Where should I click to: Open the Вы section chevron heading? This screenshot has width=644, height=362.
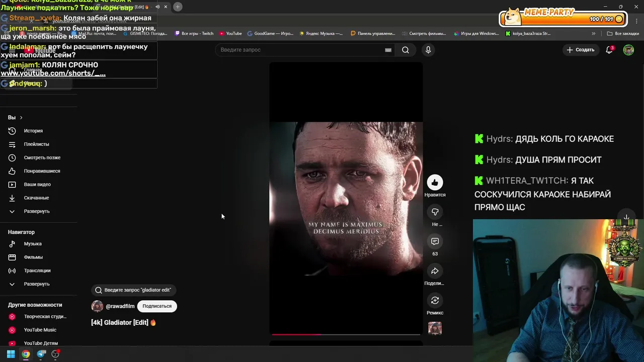(x=15, y=117)
